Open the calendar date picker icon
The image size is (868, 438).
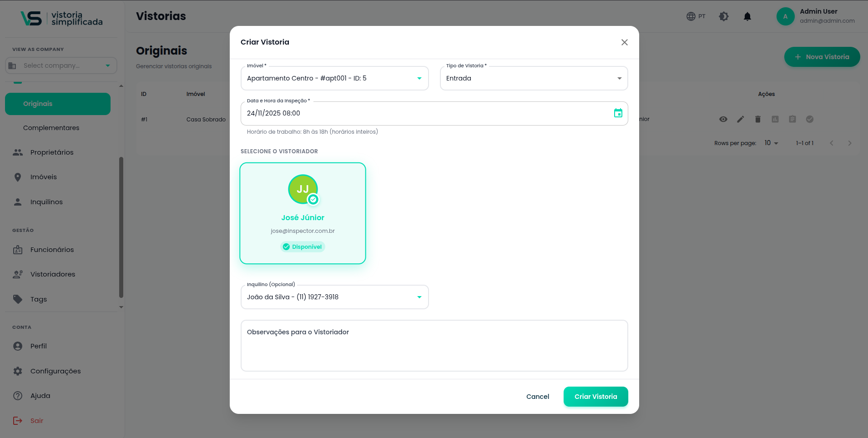tap(618, 113)
